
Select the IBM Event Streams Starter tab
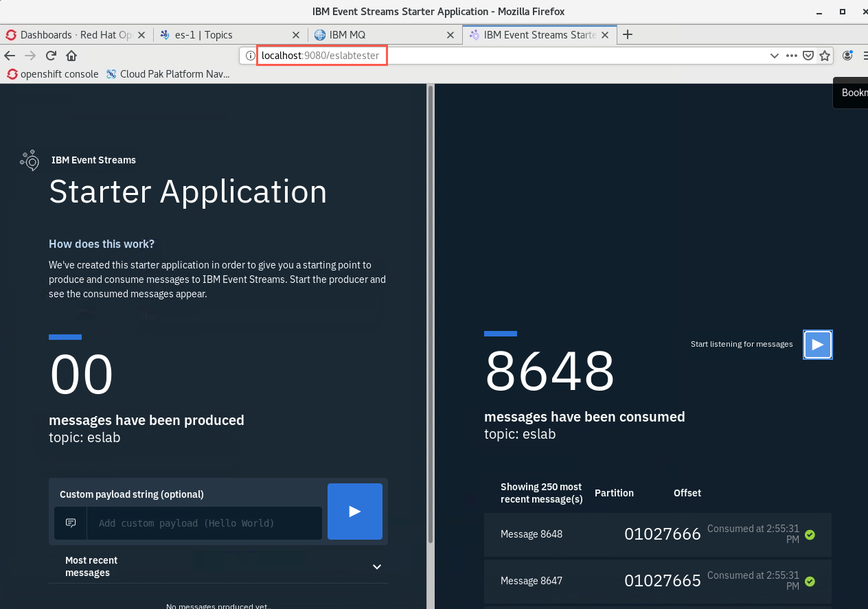point(539,34)
